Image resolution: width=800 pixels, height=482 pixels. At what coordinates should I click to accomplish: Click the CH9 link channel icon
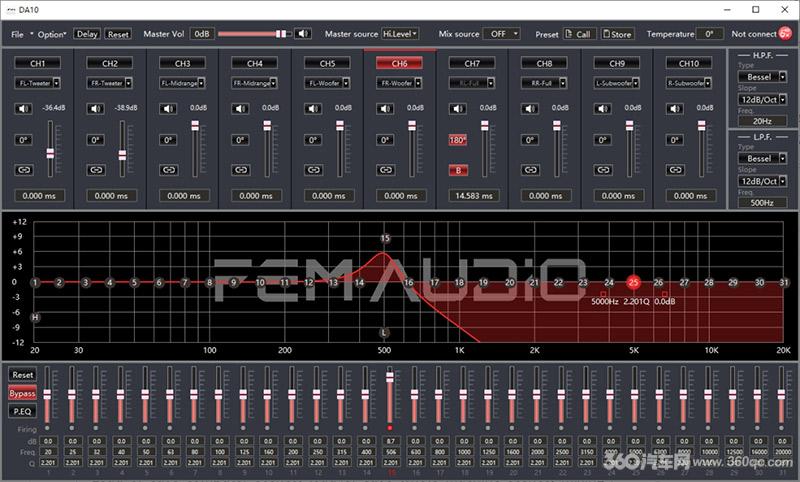tap(603, 170)
